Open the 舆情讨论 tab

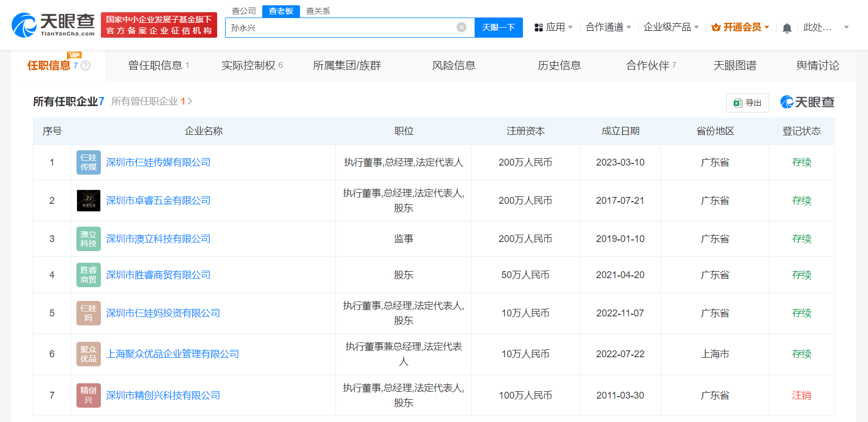pos(818,65)
